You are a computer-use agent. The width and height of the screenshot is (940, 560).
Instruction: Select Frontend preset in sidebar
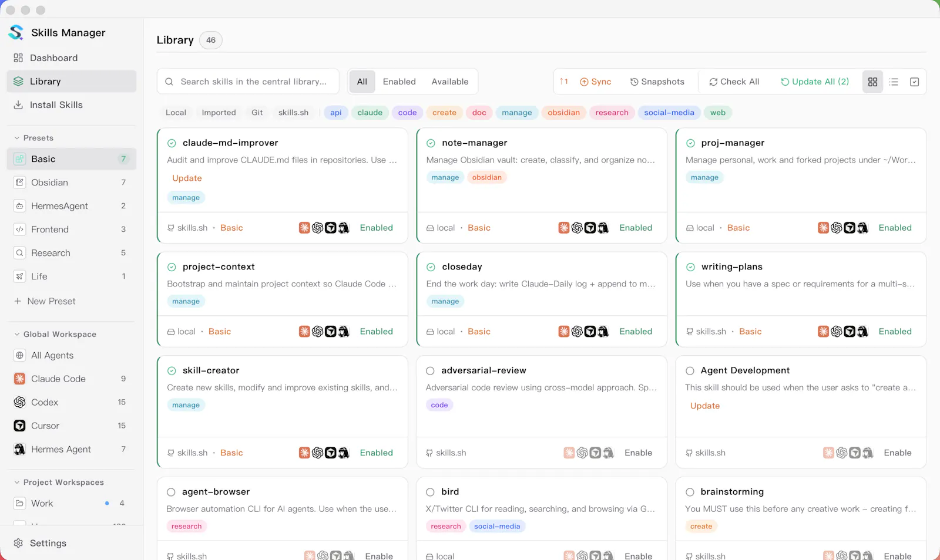(71, 230)
